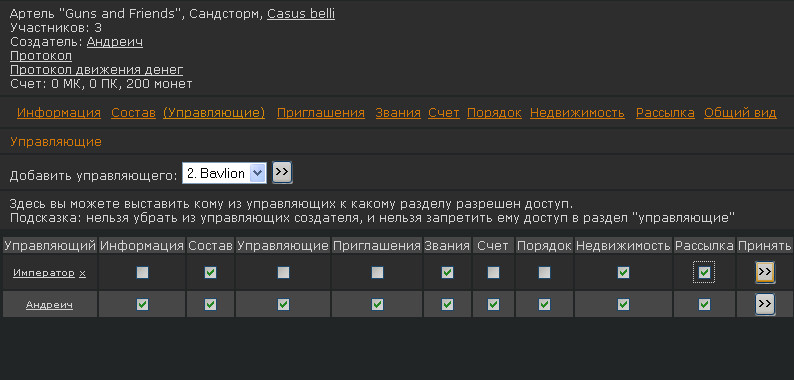
Task: Open Порядок section
Action: [x=494, y=113]
